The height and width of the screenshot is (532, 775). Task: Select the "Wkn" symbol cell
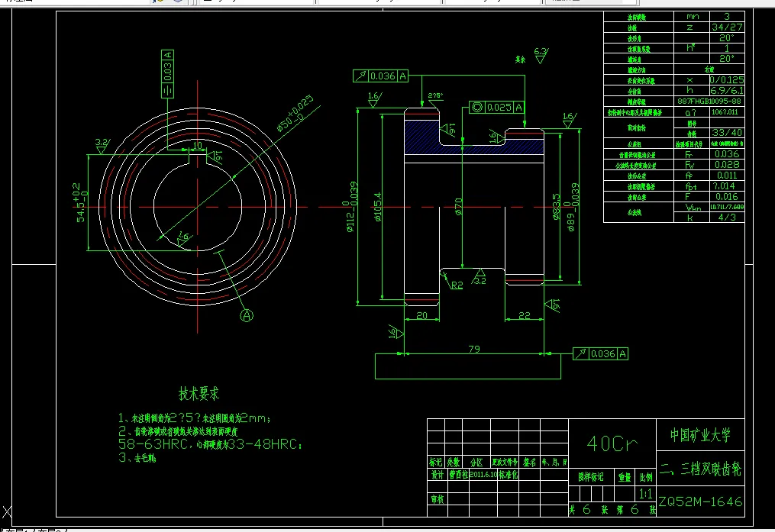[692, 208]
